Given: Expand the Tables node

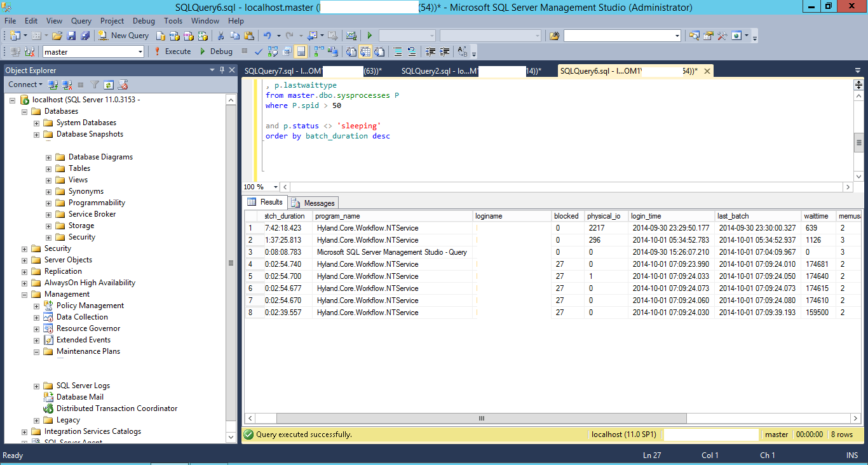Looking at the screenshot, I should coord(49,168).
